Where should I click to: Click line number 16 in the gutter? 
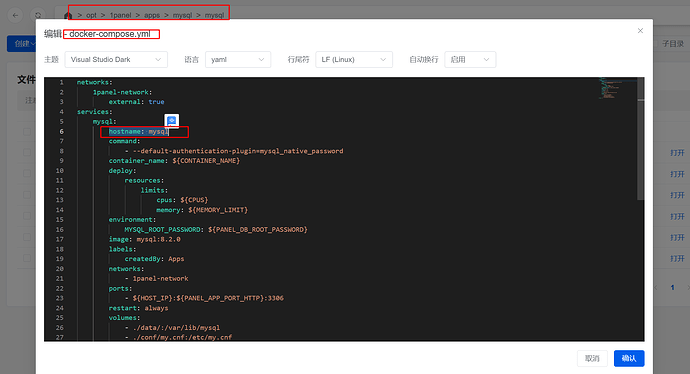coord(59,229)
